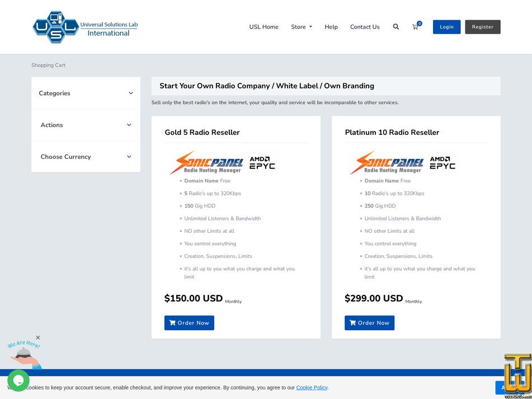Open the Store dropdown menu
Image resolution: width=532 pixels, height=399 pixels.
tap(302, 27)
